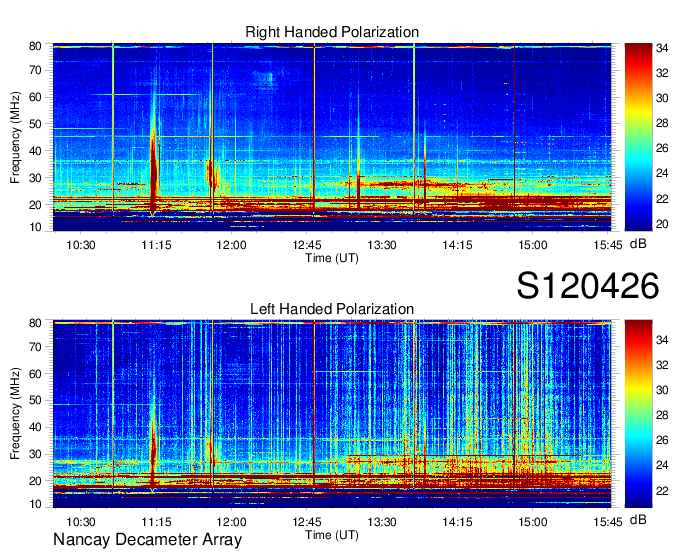Click the 22 dB label on Left Handed colorbar
The height and width of the screenshot is (552, 680).
pyautogui.click(x=662, y=491)
